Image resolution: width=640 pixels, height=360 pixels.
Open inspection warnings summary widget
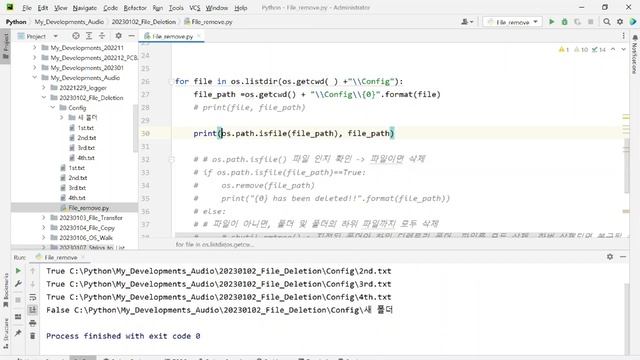coord(582,49)
